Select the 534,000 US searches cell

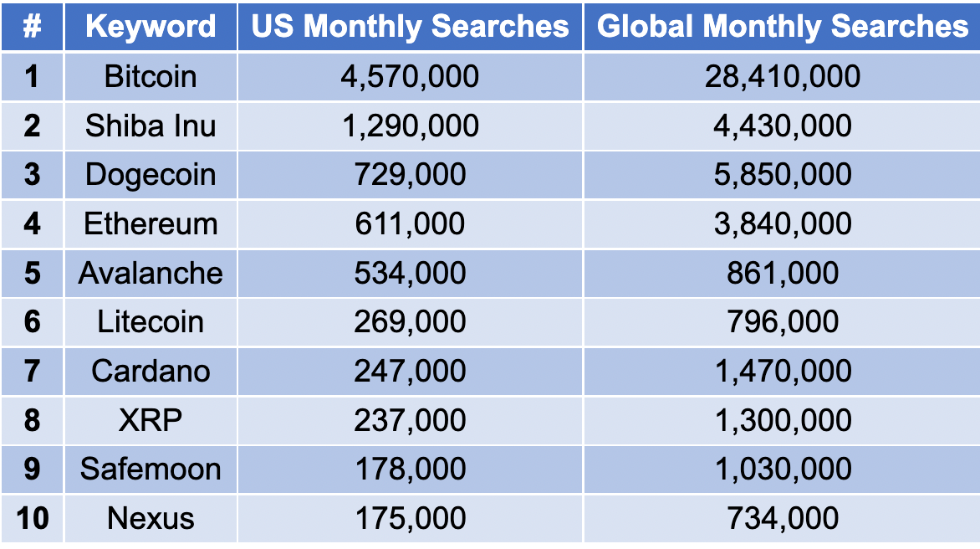(410, 274)
